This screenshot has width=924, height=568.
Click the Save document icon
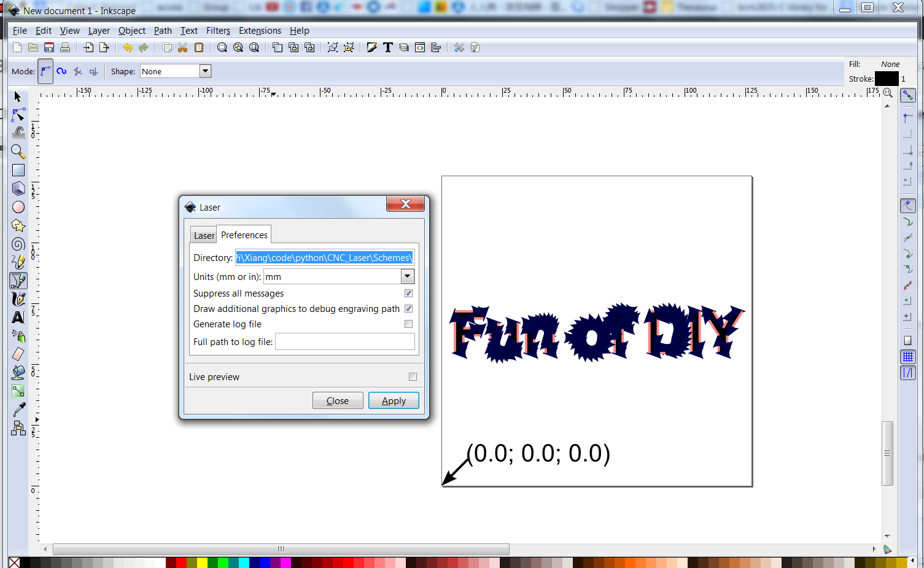click(49, 48)
